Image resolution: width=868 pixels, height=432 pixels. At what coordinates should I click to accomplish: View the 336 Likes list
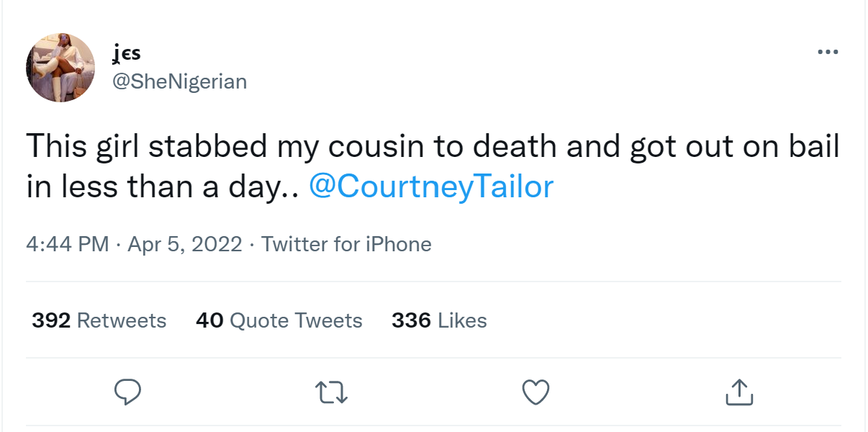click(439, 320)
